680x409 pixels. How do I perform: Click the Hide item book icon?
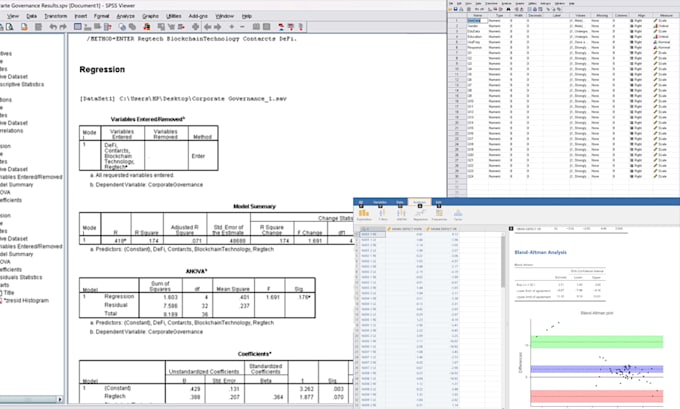tap(266, 27)
